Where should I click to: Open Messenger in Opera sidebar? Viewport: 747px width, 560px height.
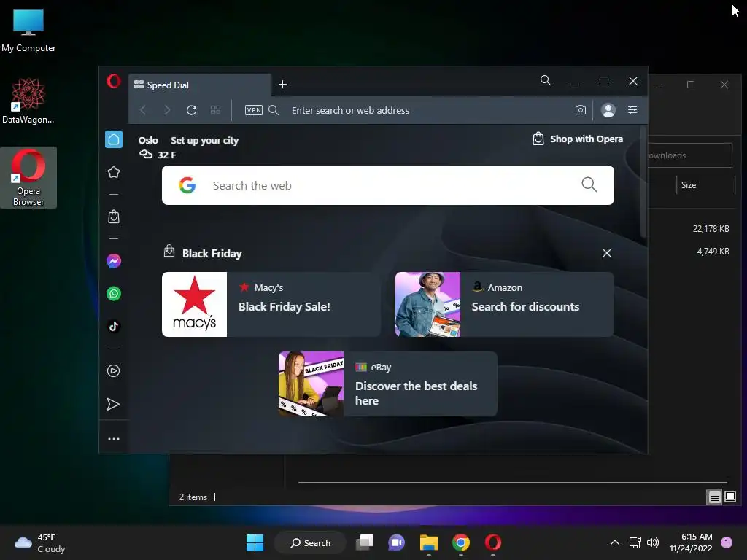tap(113, 261)
